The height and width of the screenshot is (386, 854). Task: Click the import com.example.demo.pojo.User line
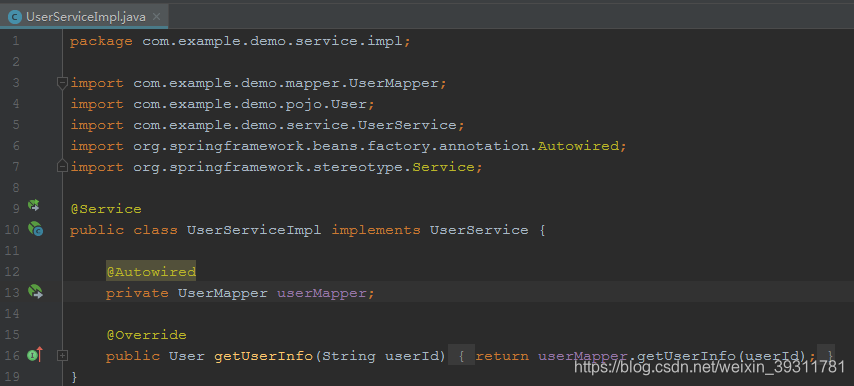223,104
